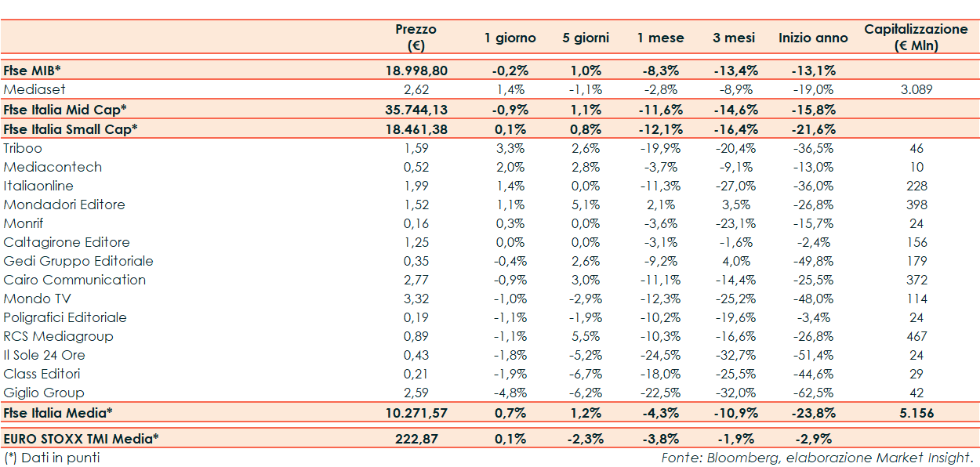The height and width of the screenshot is (467, 980).
Task: Click the Prezzo column header
Action: pyautogui.click(x=416, y=38)
